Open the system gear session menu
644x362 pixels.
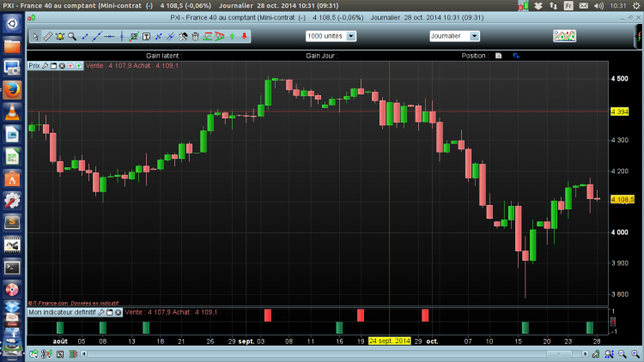(636, 6)
